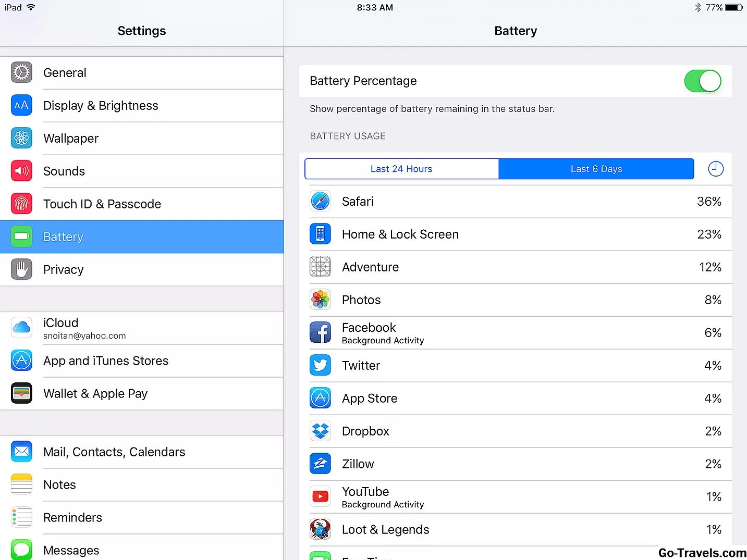Screen dimensions: 747x560
Task: Open the Privacy settings row
Action: (142, 270)
